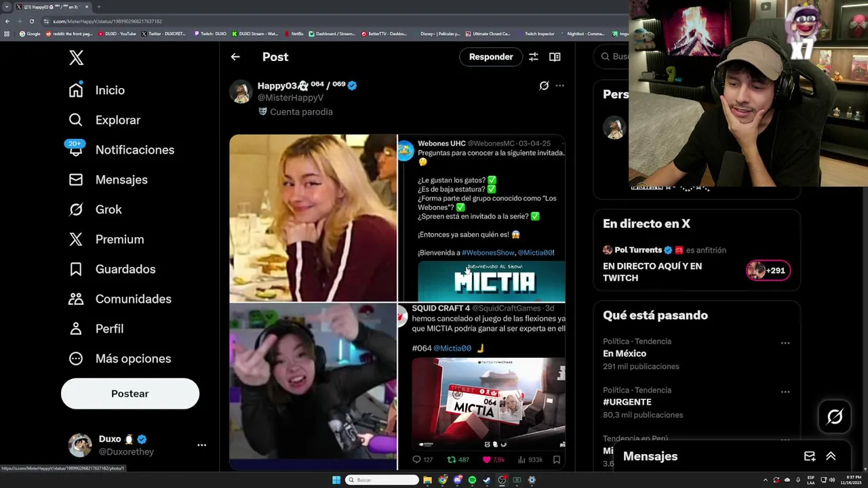Open the browser tab search dropdown
868x488 pixels.
(x=6, y=7)
